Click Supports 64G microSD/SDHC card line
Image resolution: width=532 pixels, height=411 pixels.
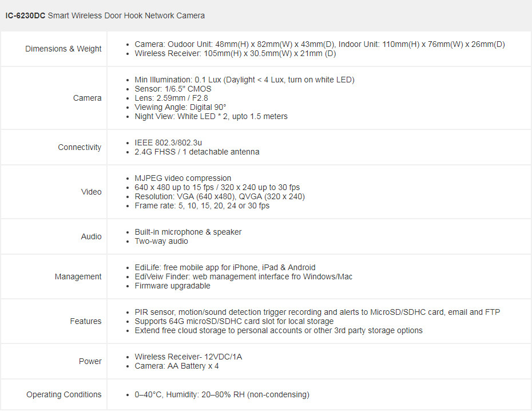pyautogui.click(x=234, y=321)
